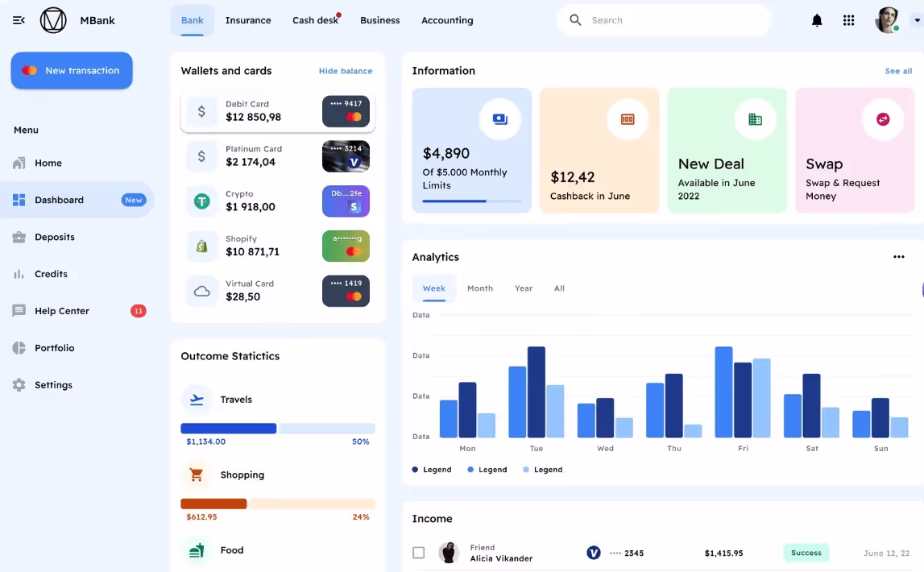Click the Travels spending progress bar
This screenshot has height=572, width=924.
pyautogui.click(x=277, y=429)
